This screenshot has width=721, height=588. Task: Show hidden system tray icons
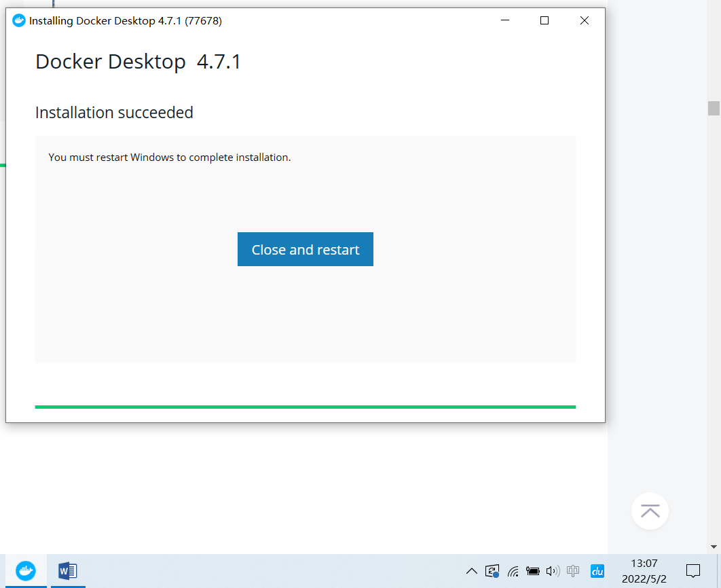(471, 572)
